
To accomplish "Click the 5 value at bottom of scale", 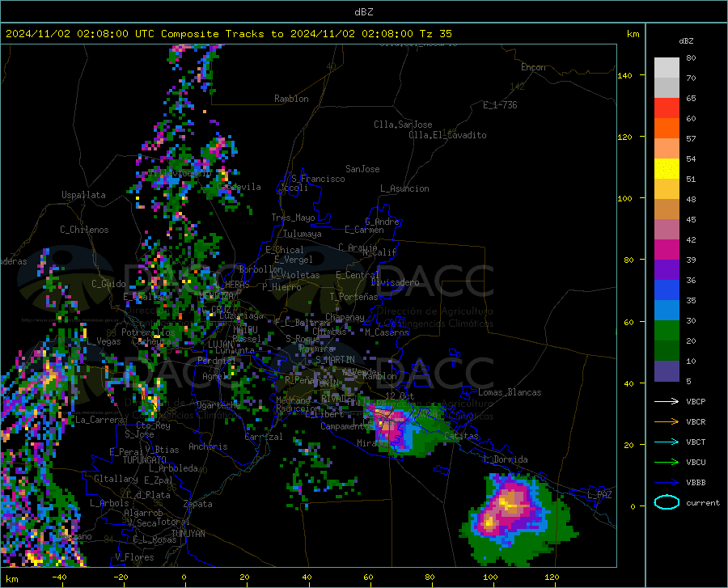I will (x=688, y=382).
